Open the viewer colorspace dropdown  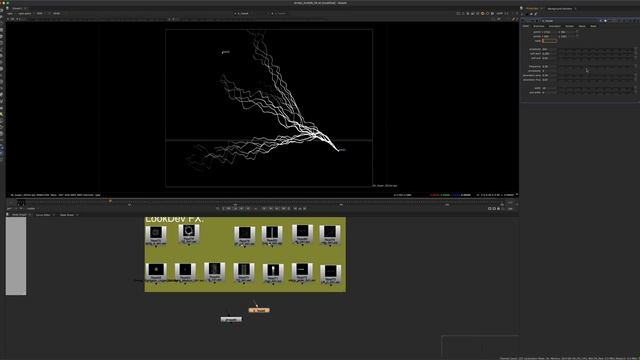click(56, 13)
